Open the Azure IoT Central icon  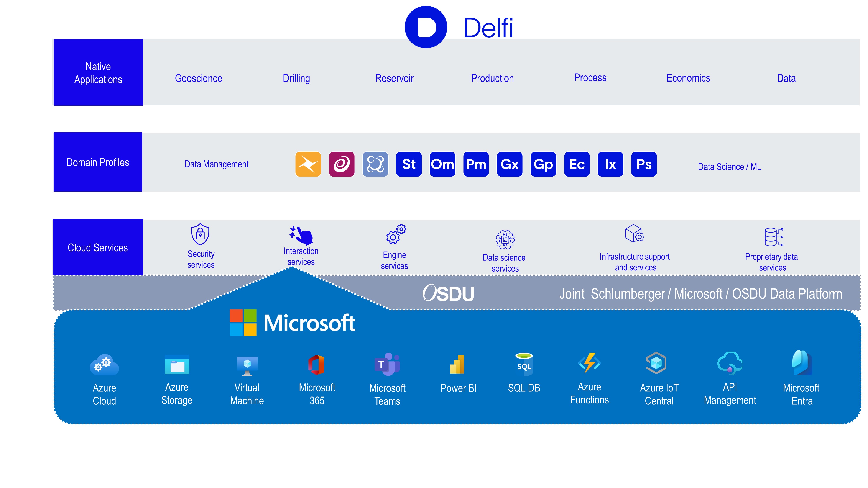(656, 363)
